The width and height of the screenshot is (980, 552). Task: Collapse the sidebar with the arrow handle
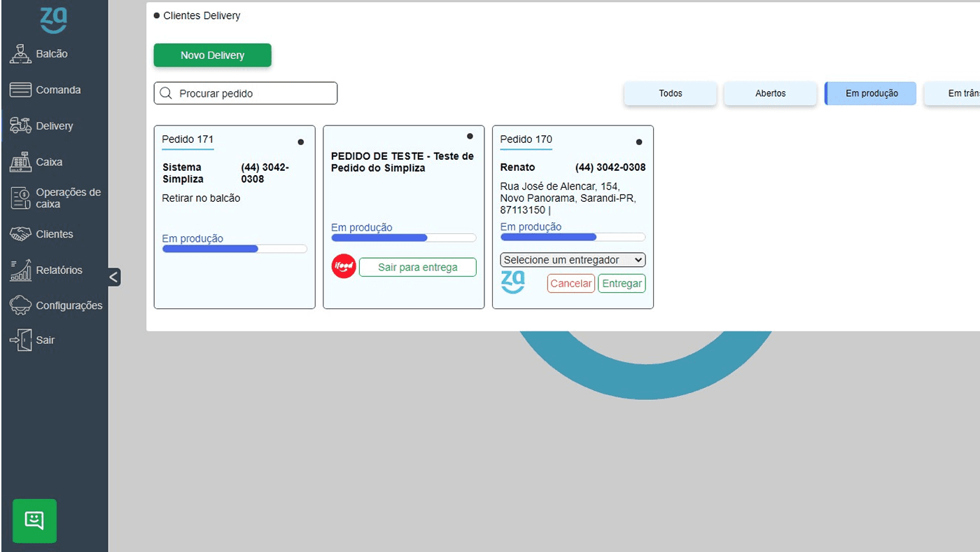(x=114, y=277)
